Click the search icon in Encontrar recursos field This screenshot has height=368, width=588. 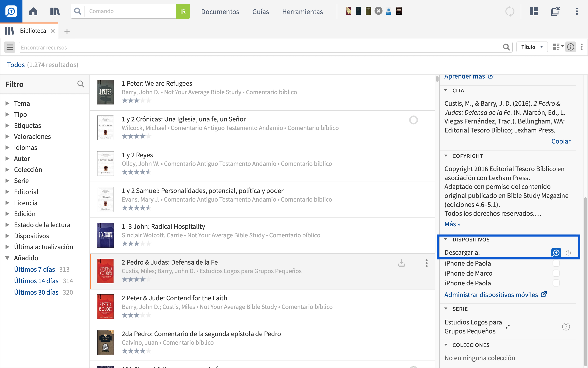(506, 47)
